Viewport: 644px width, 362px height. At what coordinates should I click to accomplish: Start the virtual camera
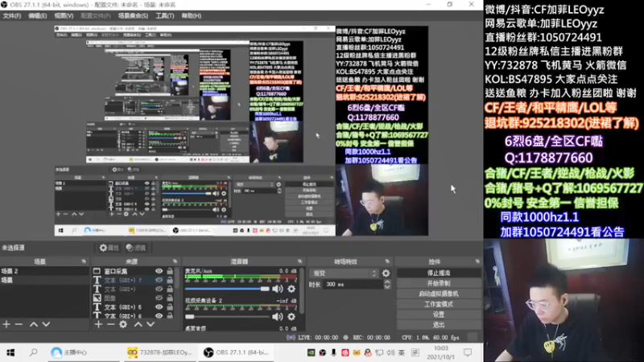pyautogui.click(x=439, y=294)
